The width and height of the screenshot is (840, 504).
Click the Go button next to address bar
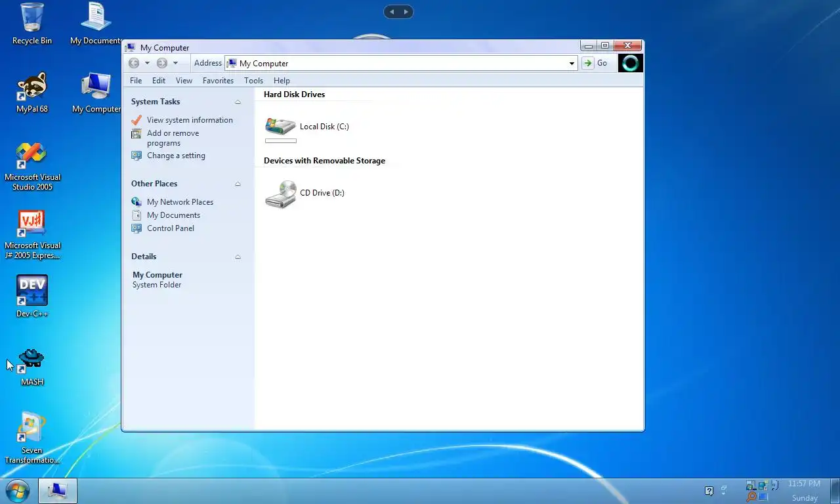point(596,63)
